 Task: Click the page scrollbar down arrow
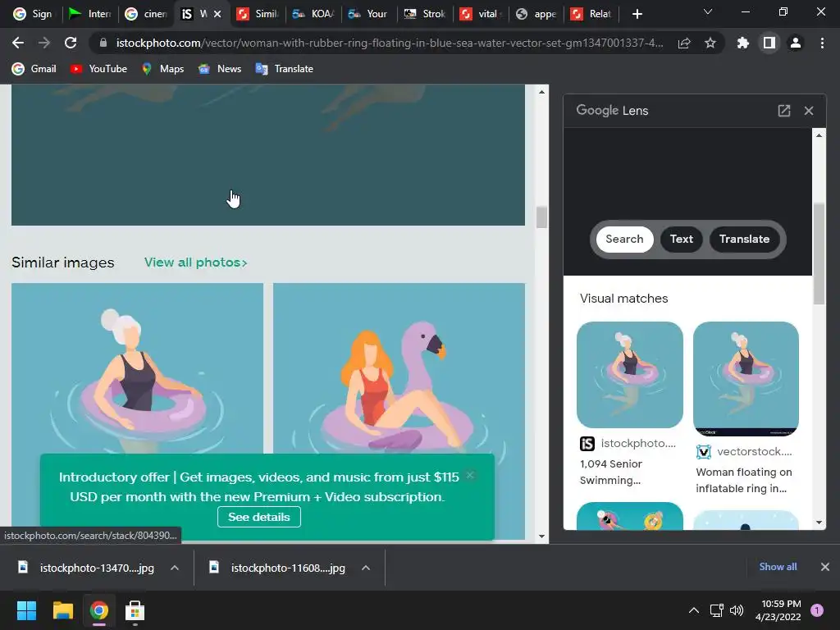tap(541, 536)
